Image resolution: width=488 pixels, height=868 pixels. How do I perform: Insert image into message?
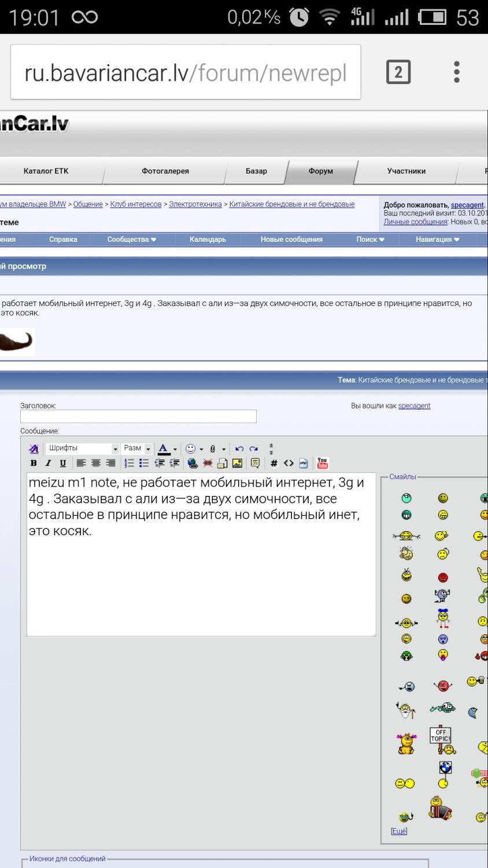pyautogui.click(x=237, y=463)
